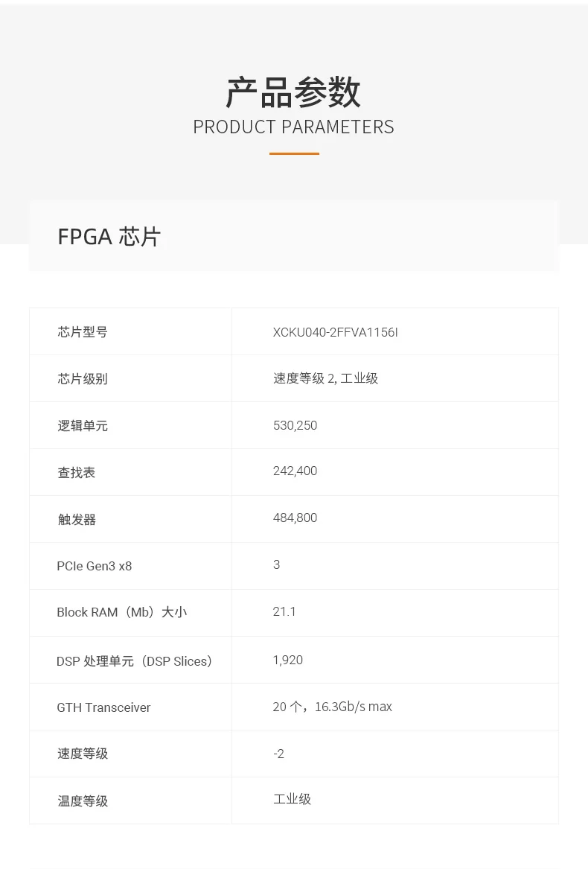Viewport: 588px width, 869px height.
Task: Select the 1,920 DSP Slices value
Action: pos(287,660)
